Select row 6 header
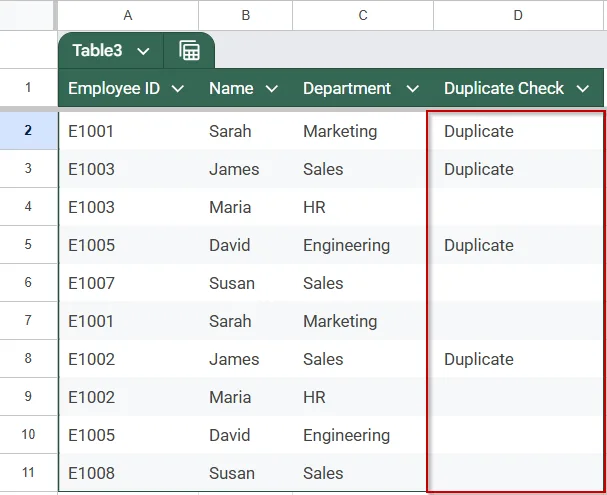 28,283
